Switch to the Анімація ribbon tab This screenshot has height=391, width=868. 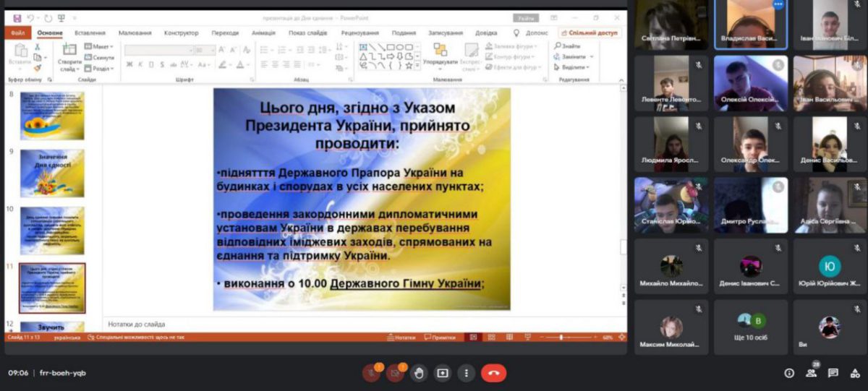263,33
